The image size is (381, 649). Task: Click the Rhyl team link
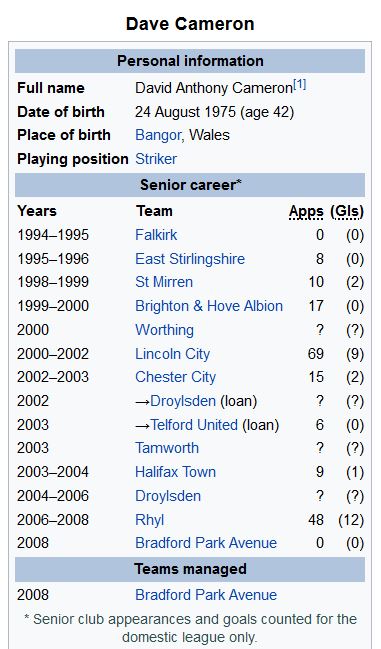[149, 520]
